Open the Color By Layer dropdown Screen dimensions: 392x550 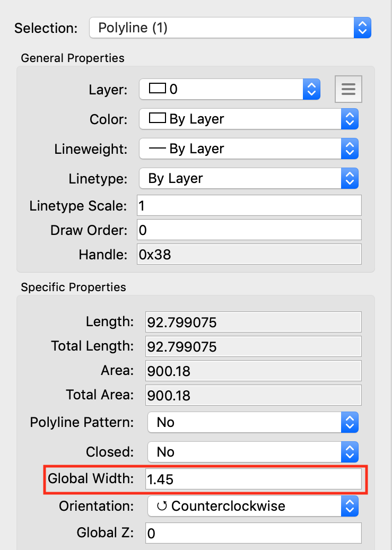click(x=249, y=119)
